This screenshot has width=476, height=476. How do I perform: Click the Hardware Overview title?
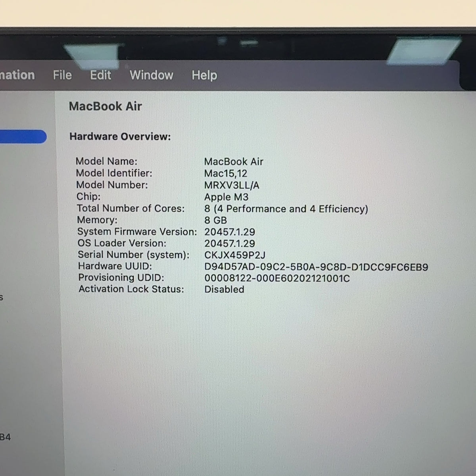[120, 136]
